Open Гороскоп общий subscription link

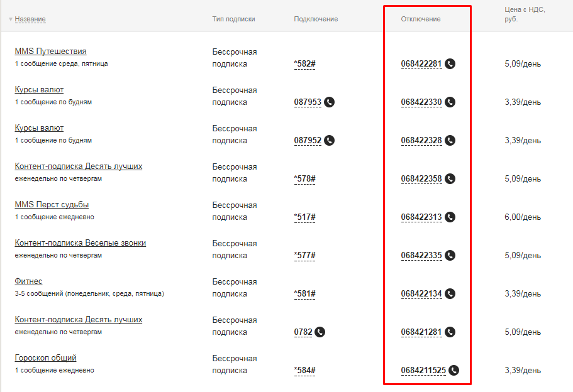click(x=45, y=358)
